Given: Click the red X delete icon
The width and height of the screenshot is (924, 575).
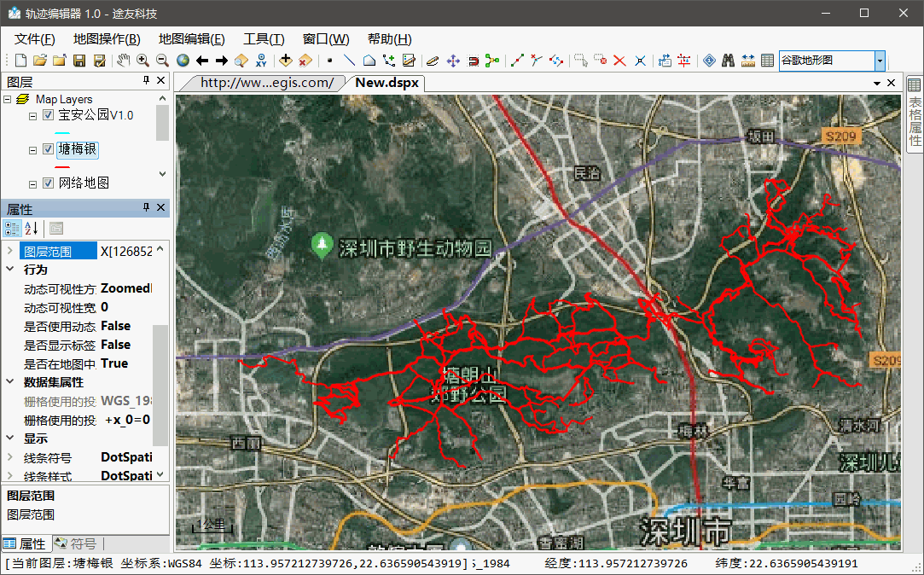Looking at the screenshot, I should tap(620, 61).
